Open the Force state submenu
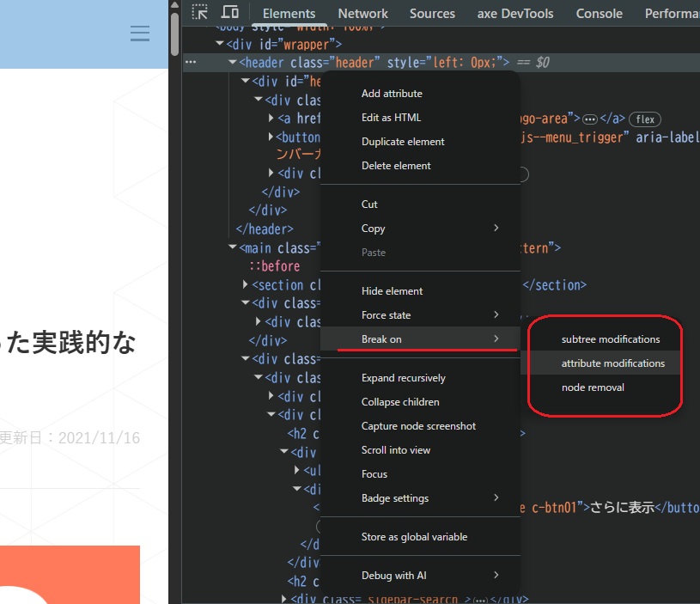The width and height of the screenshot is (700, 604). (x=420, y=315)
